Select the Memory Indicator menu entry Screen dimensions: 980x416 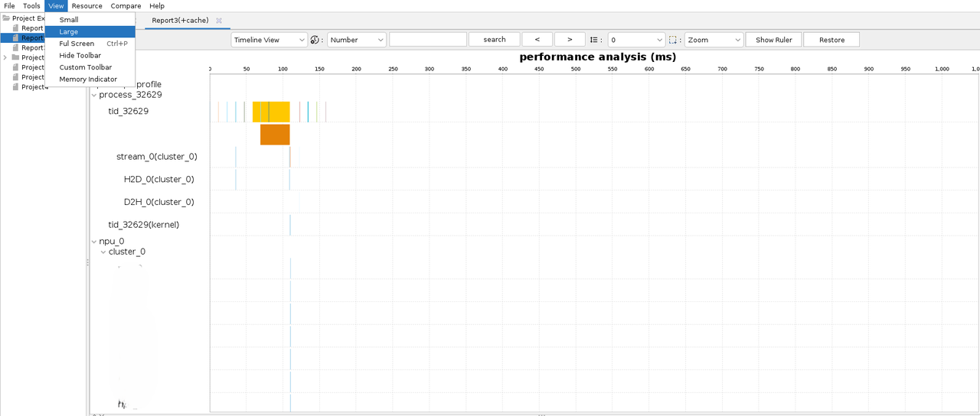tap(88, 80)
